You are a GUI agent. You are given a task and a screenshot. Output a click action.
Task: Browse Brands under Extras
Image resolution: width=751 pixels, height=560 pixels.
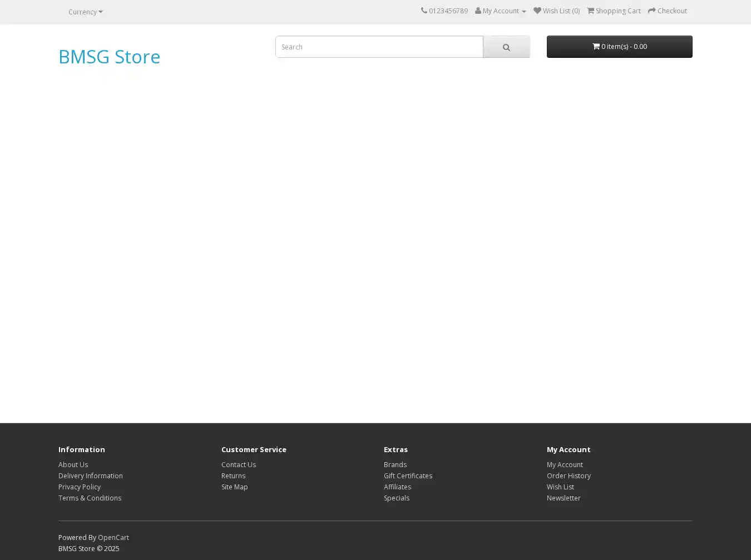395,464
